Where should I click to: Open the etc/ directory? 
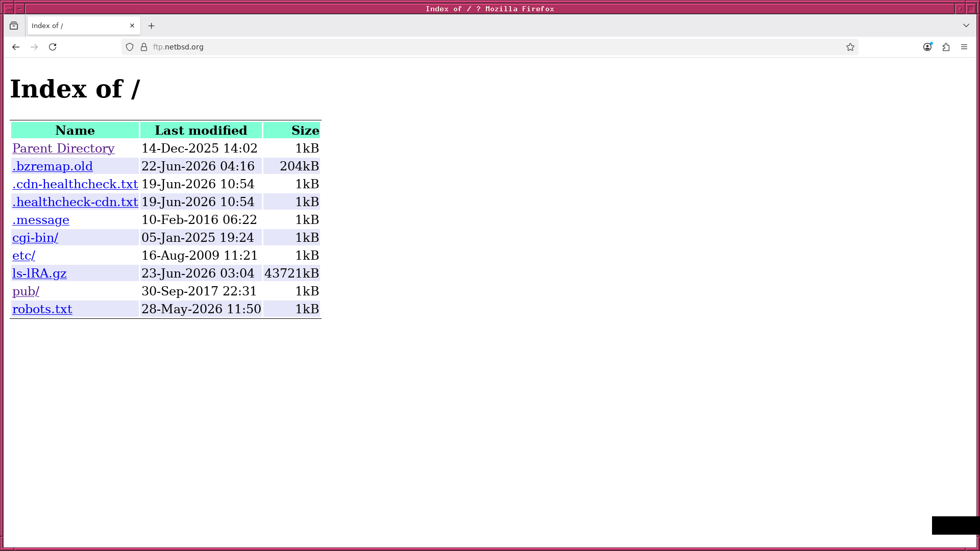(x=23, y=256)
